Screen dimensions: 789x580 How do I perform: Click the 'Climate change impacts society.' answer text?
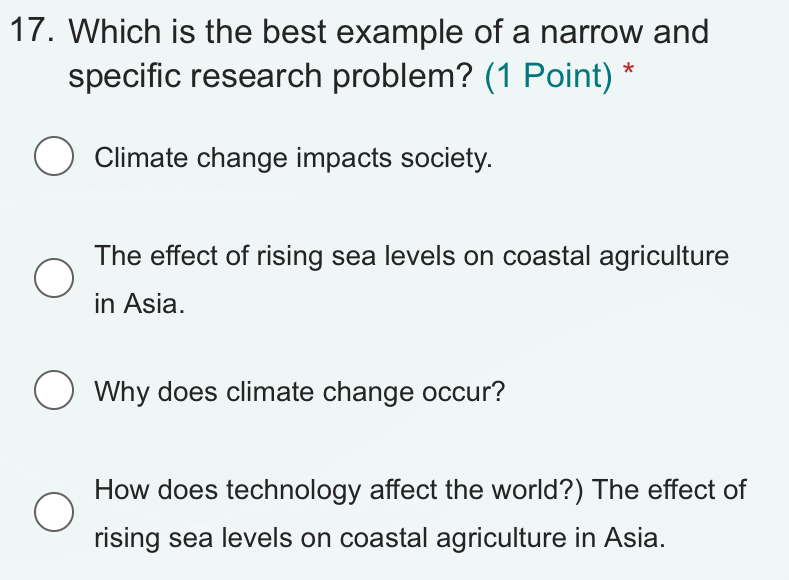coord(293,158)
